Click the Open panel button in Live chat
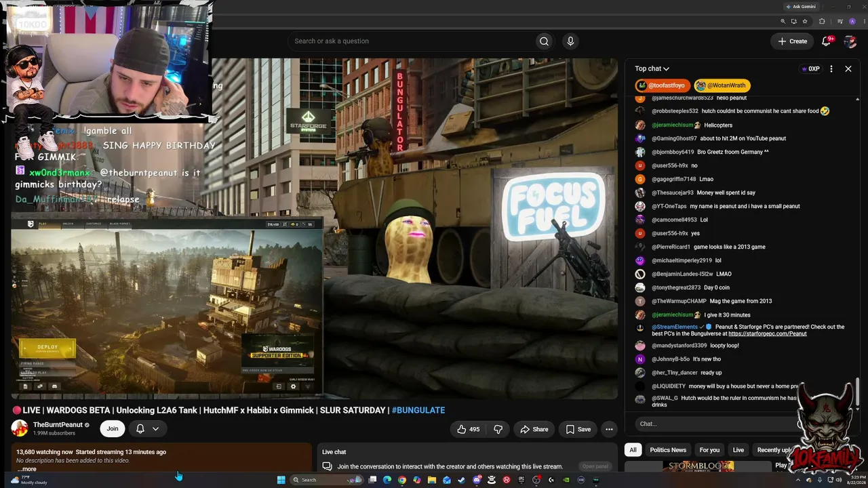 (x=595, y=466)
